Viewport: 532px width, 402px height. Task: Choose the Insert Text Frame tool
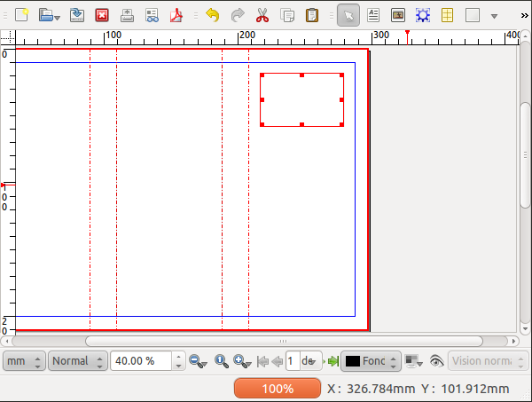pos(373,15)
